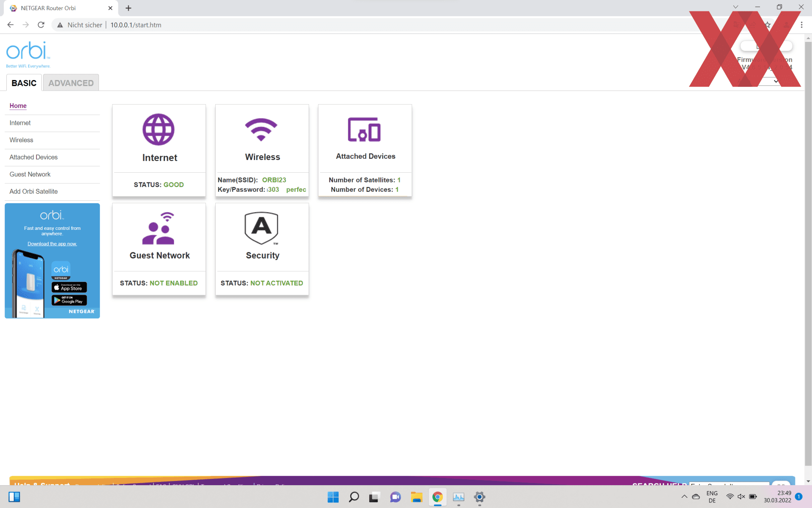The image size is (812, 508).
Task: Open the Teams Chat taskbar icon
Action: [x=395, y=497]
